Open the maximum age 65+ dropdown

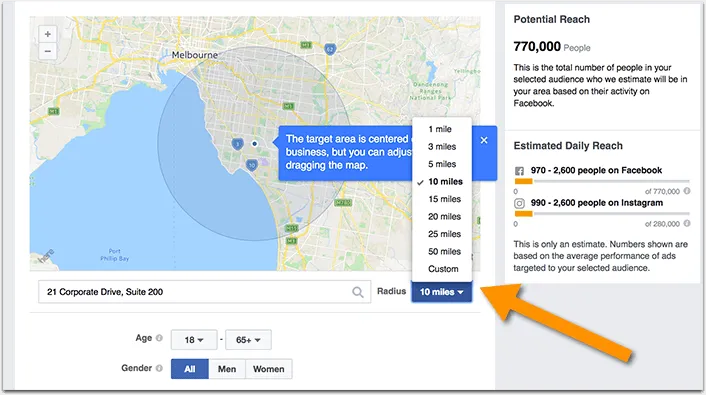(248, 340)
